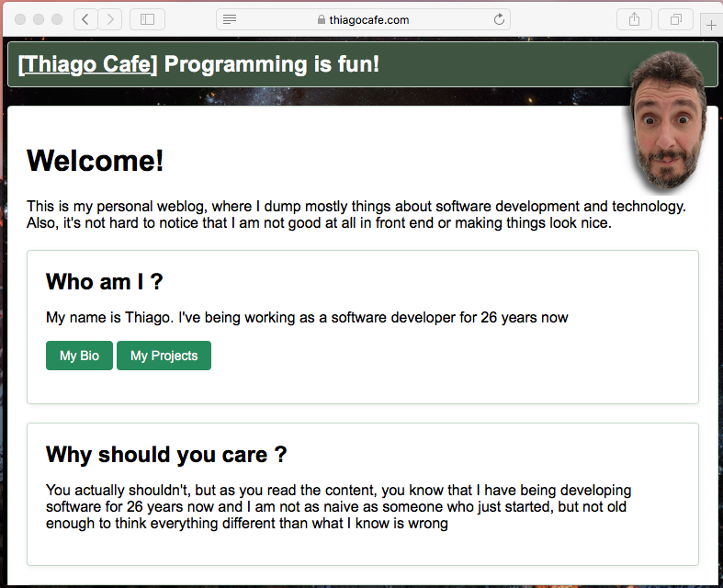This screenshot has height=588, width=723.
Task: Reload the current page
Action: (499, 19)
